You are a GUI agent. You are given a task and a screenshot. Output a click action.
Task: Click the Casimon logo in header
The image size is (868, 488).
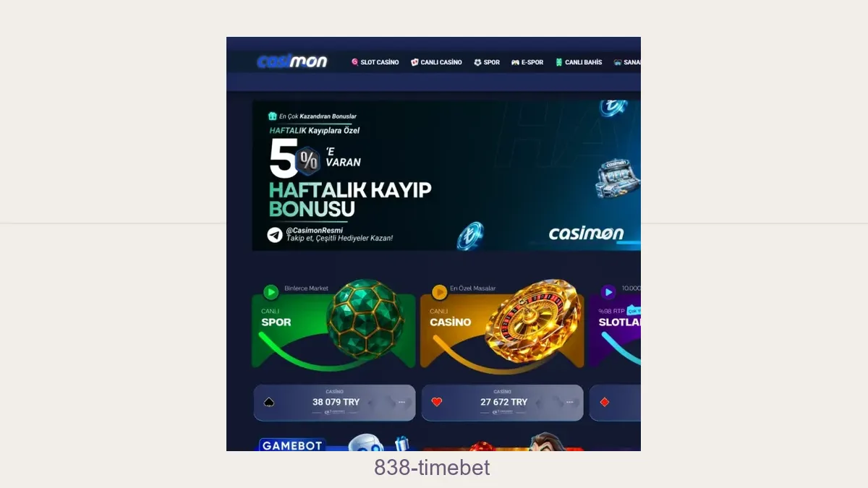point(292,61)
